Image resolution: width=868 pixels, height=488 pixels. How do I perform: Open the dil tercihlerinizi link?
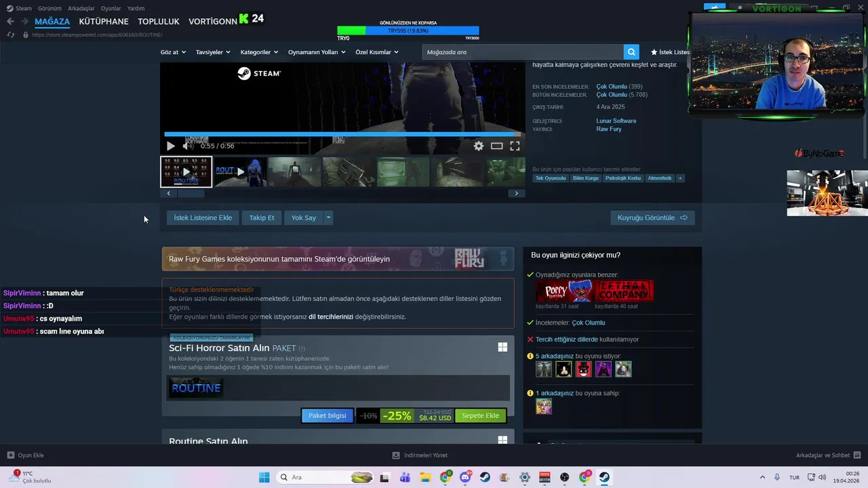[331, 317]
